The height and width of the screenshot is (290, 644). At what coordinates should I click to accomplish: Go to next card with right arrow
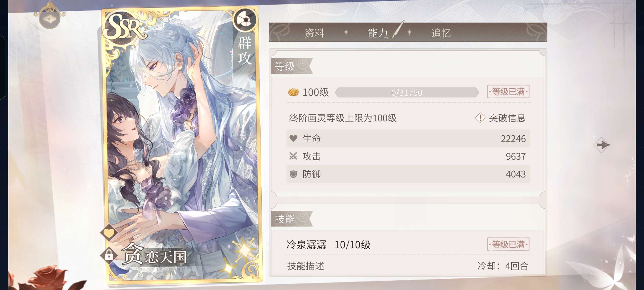(x=602, y=145)
